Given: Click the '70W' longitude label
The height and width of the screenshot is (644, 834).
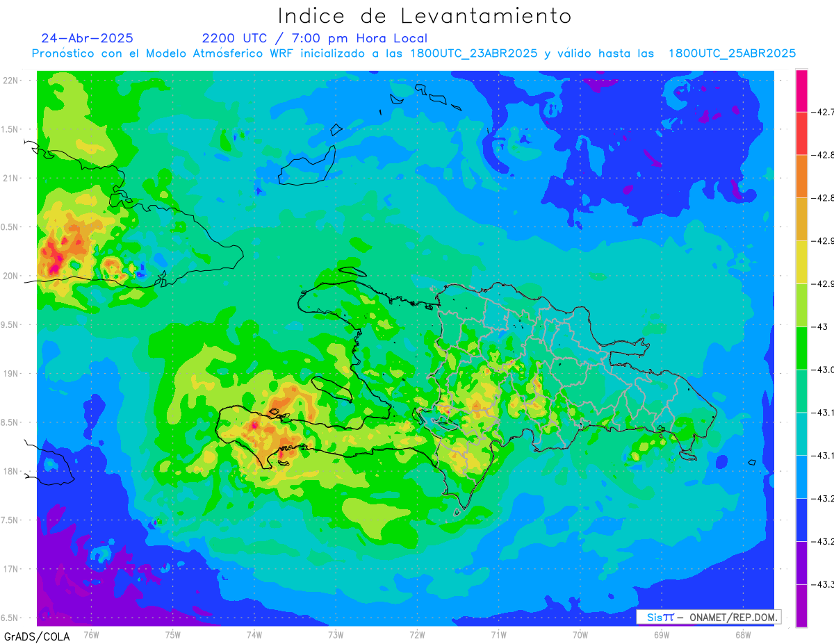Looking at the screenshot, I should coord(580,634).
